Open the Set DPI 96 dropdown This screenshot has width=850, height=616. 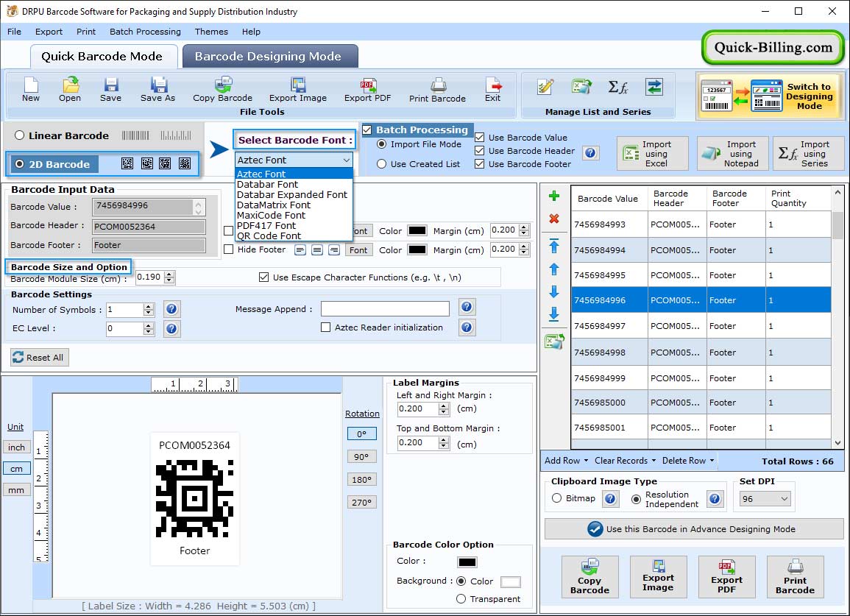[x=765, y=499]
